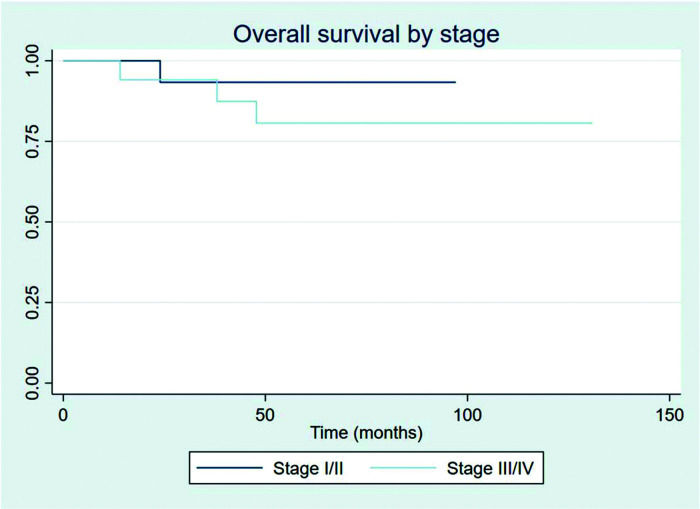The height and width of the screenshot is (509, 700).
Task: Click the chart title "Overall survival by stage"
Action: click(x=367, y=34)
